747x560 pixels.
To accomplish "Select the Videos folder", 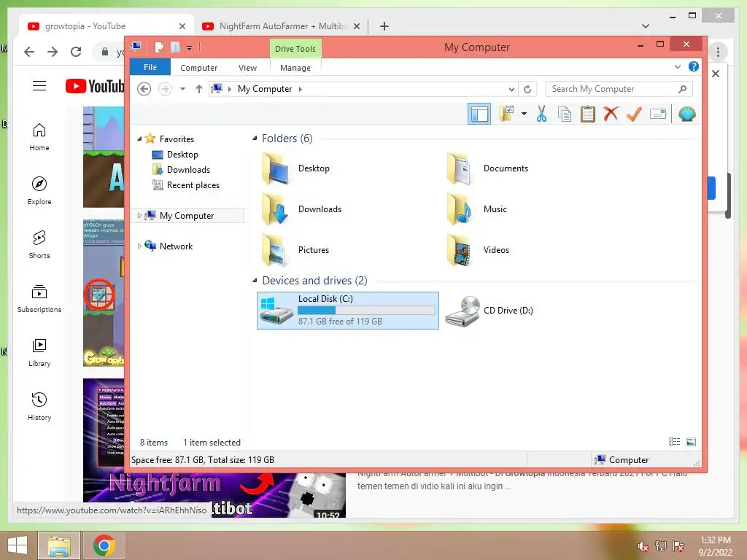I will tap(478, 250).
